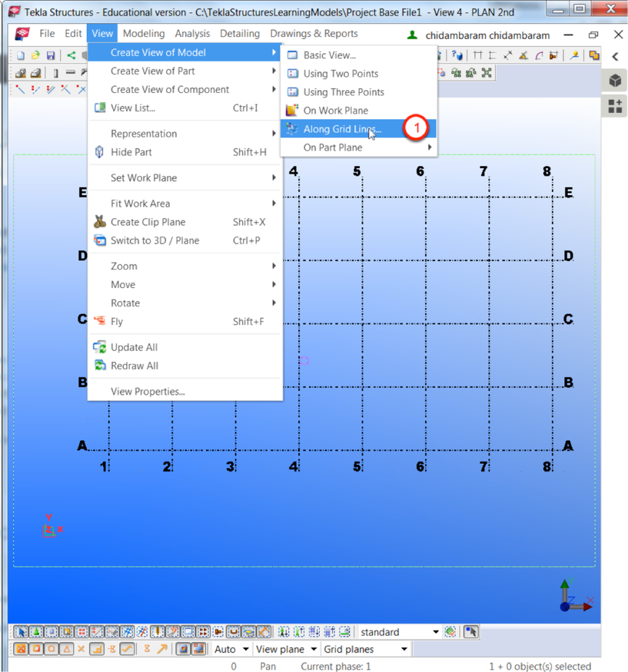Click grid label 8 at bottom right

tap(547, 466)
